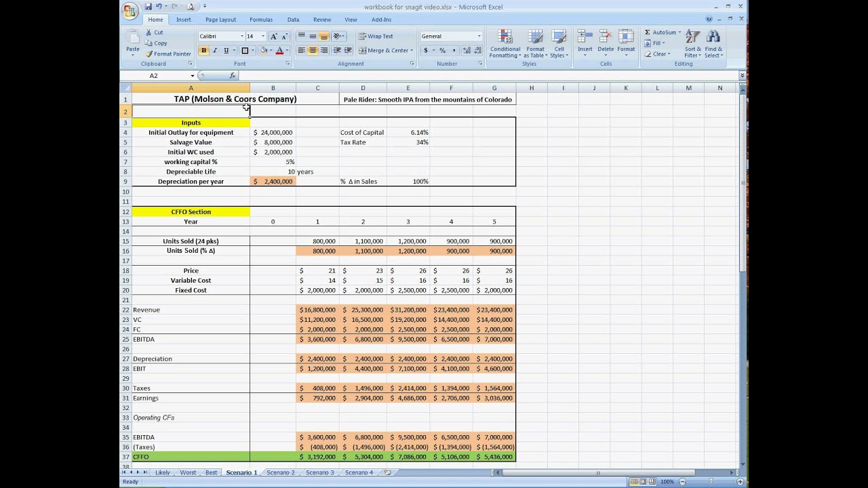This screenshot has width=868, height=488.
Task: Click Insert Function fx button
Action: click(x=232, y=76)
